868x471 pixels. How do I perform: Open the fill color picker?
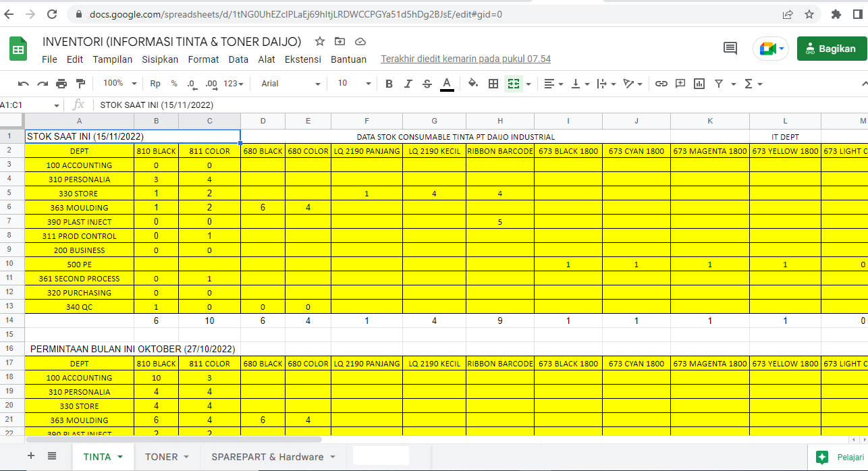coord(472,84)
